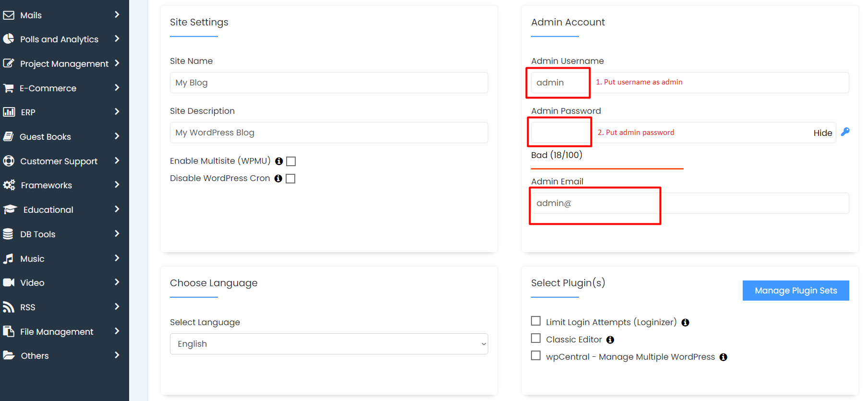Check the Classic Editor plugin box
Image resolution: width=868 pixels, height=401 pixels.
click(x=536, y=339)
